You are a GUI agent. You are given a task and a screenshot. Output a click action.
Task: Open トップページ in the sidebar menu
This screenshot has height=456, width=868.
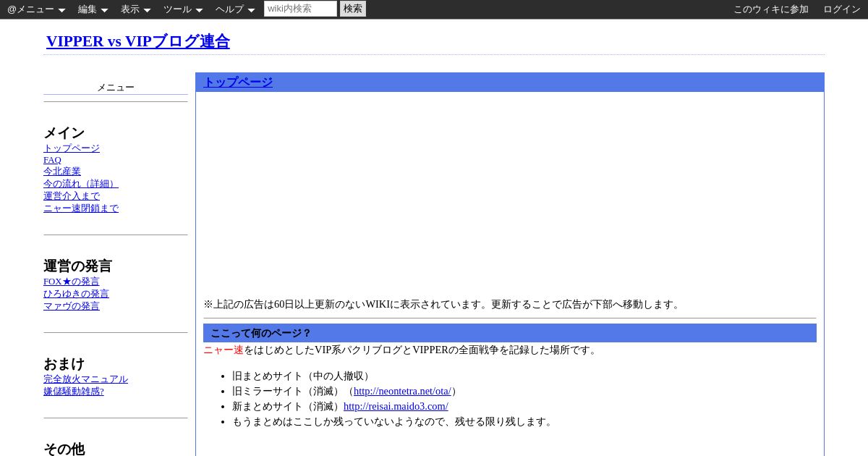pyautogui.click(x=72, y=148)
